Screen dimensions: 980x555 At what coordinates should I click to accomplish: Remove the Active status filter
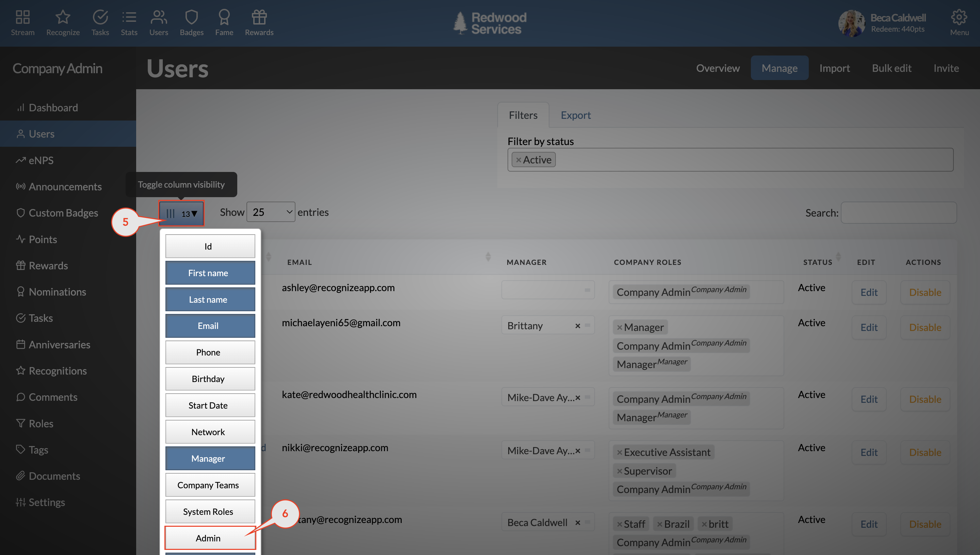(x=518, y=160)
